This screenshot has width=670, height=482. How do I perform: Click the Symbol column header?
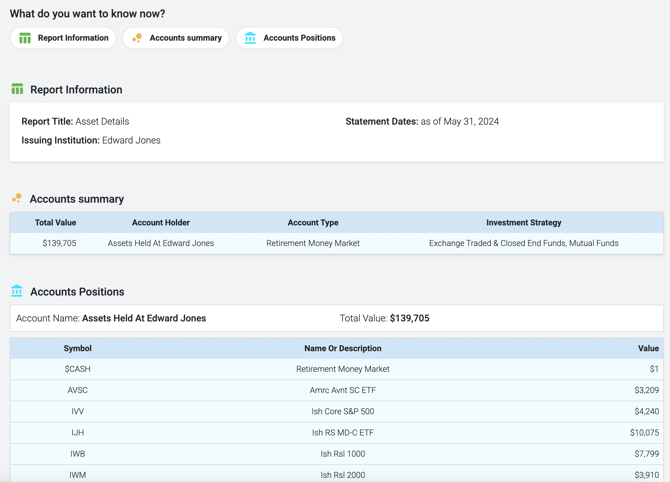(77, 348)
